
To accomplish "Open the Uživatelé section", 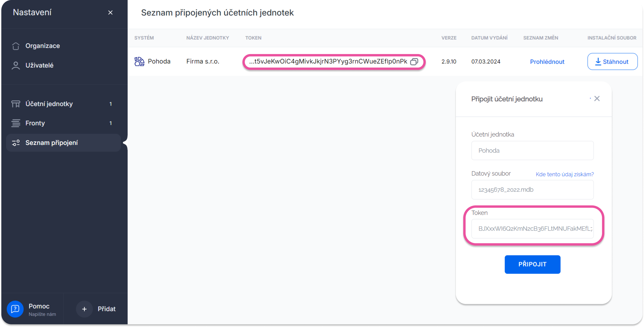I will pyautogui.click(x=39, y=65).
